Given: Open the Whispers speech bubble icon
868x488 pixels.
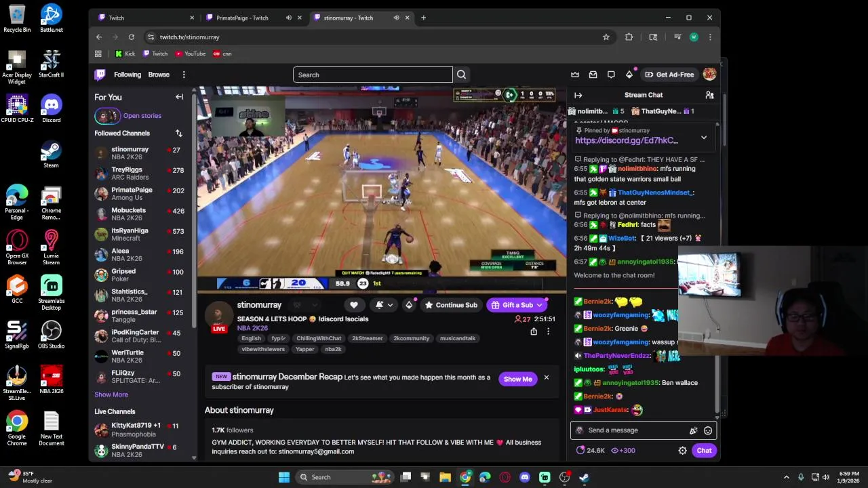Looking at the screenshot, I should coord(611,75).
